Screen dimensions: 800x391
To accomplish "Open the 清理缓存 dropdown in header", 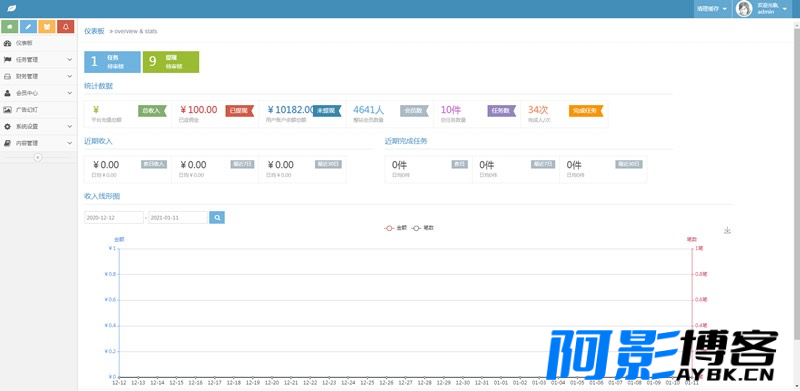I will [712, 9].
